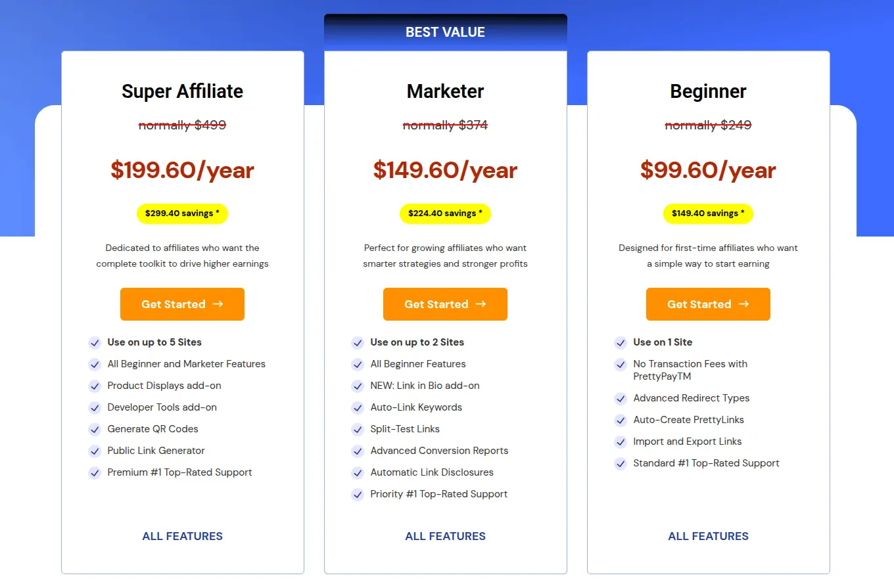Click the $149.40 savings yellow badge
894x588 pixels.
coord(708,214)
